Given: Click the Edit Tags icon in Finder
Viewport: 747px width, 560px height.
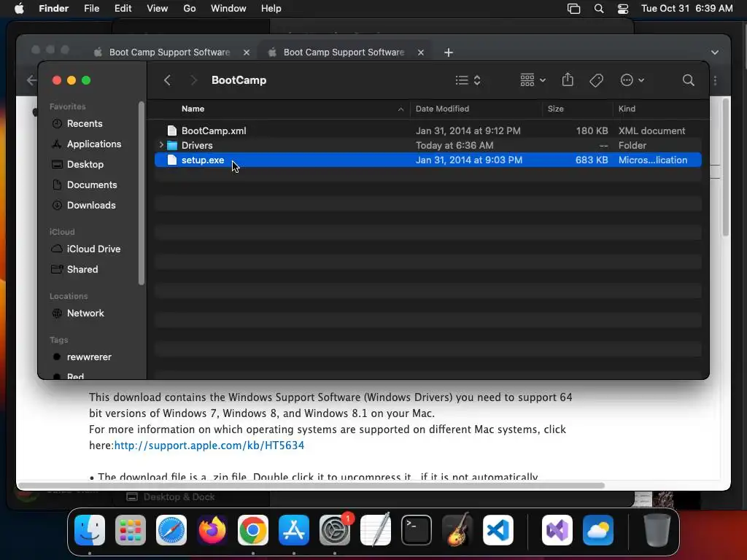Looking at the screenshot, I should tap(596, 80).
